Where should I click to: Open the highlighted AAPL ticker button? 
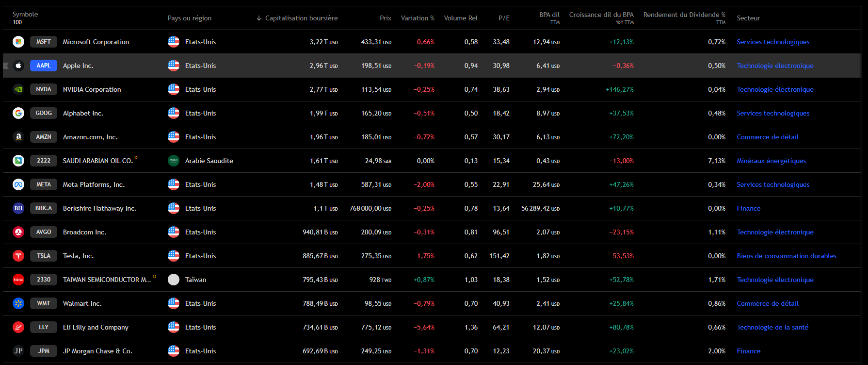point(44,66)
